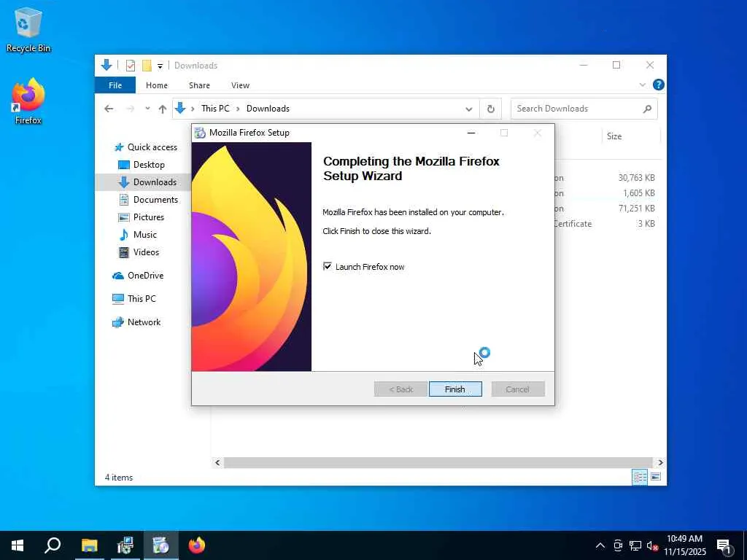The height and width of the screenshot is (560, 747).
Task: Open the Windows Start menu
Action: pos(18,545)
